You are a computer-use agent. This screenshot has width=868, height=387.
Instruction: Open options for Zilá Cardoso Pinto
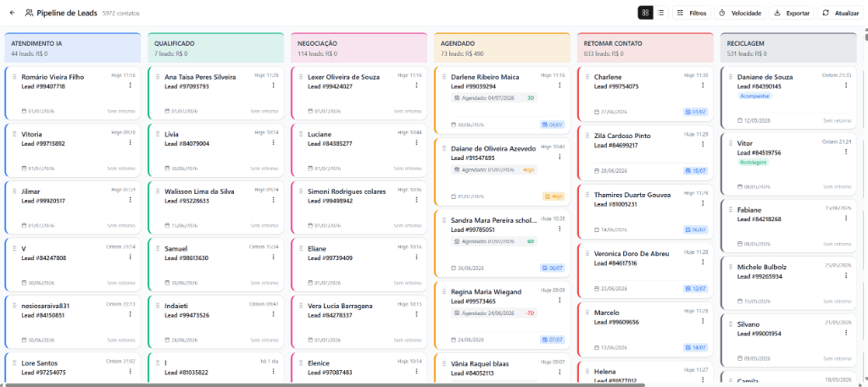point(703,144)
